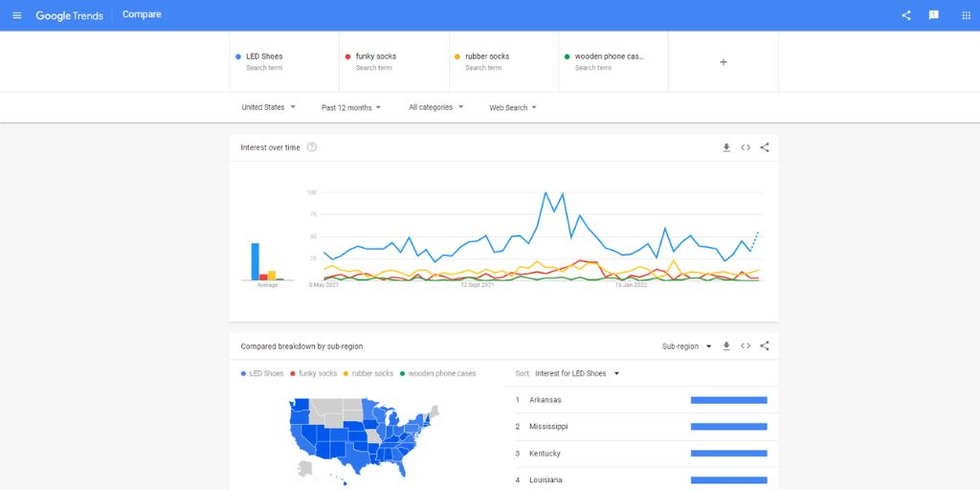
Task: Add a comparison term with plus
Action: click(724, 62)
